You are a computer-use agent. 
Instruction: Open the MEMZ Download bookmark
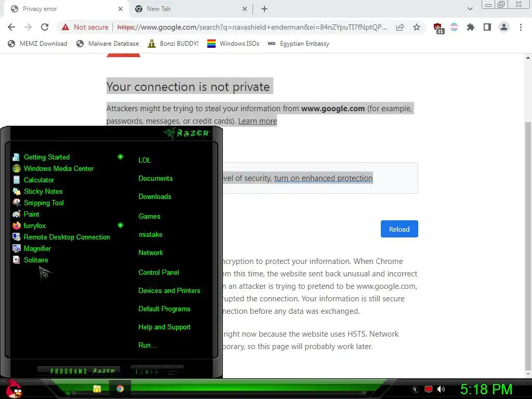37,44
